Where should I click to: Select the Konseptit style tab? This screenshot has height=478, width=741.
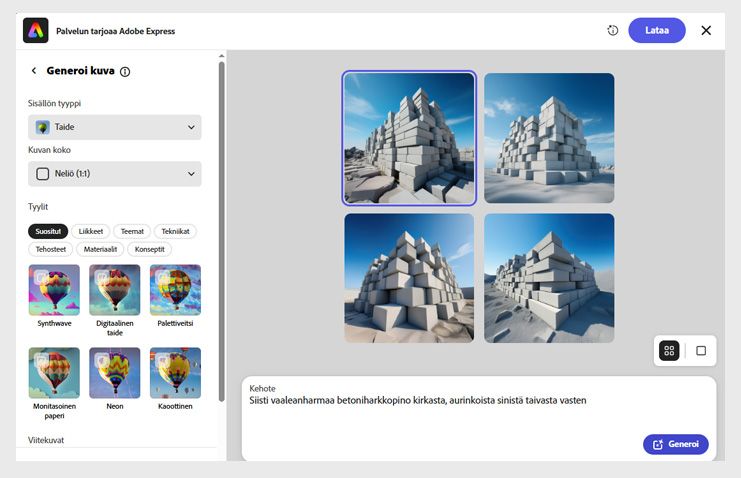[149, 249]
